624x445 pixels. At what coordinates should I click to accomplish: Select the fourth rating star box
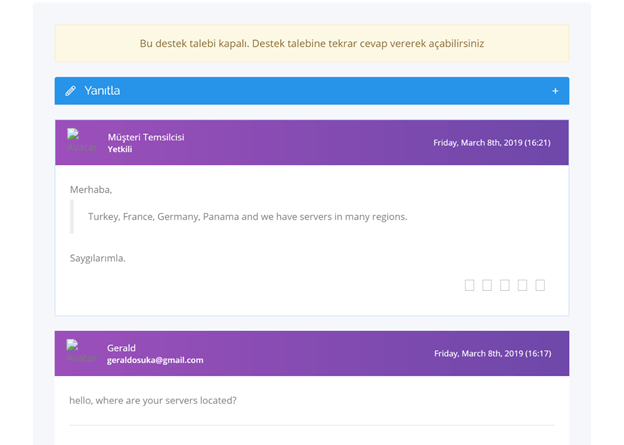pos(522,285)
